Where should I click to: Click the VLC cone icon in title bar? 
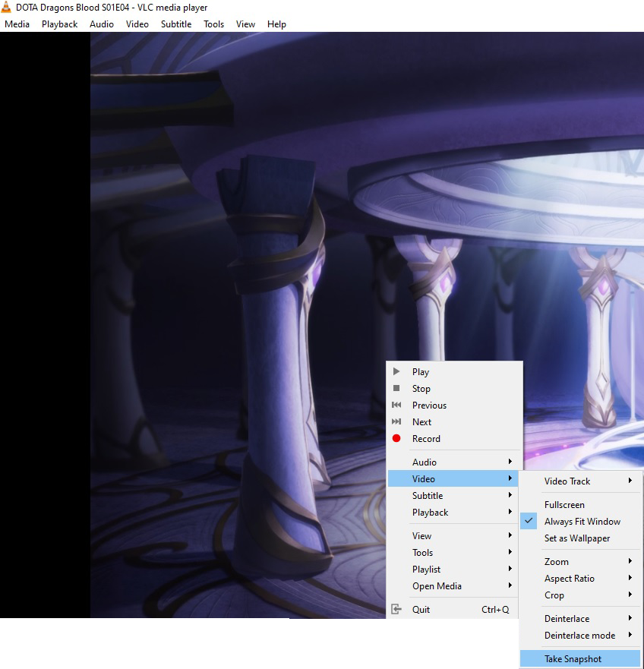tap(6, 7)
